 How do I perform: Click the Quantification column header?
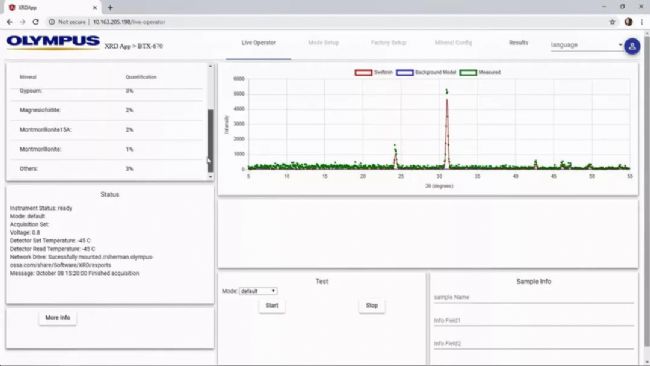(x=141, y=77)
